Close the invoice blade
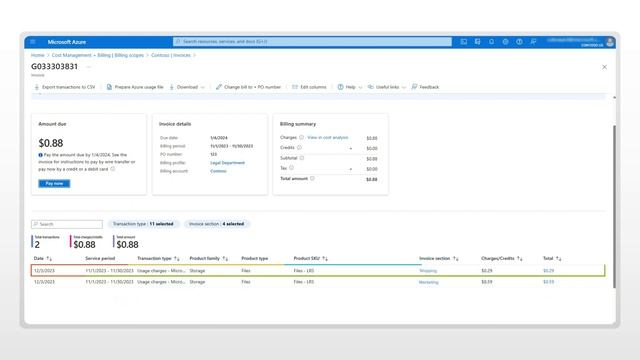640x360 pixels. [x=604, y=67]
